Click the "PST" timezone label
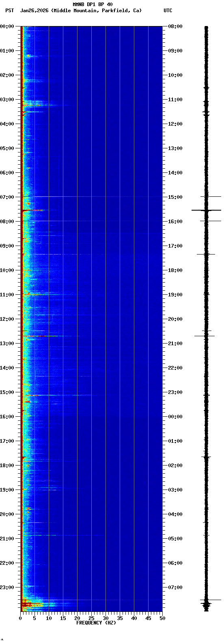224x644 pixels. (9, 11)
